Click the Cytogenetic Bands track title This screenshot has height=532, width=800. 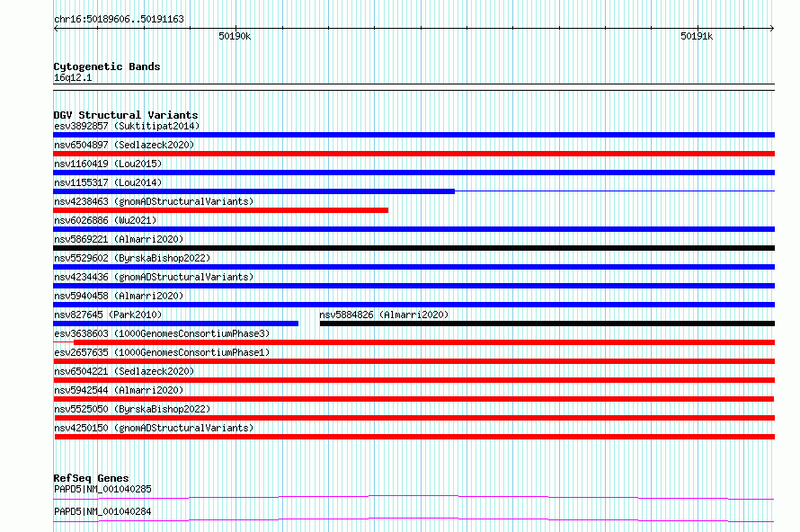tap(107, 66)
